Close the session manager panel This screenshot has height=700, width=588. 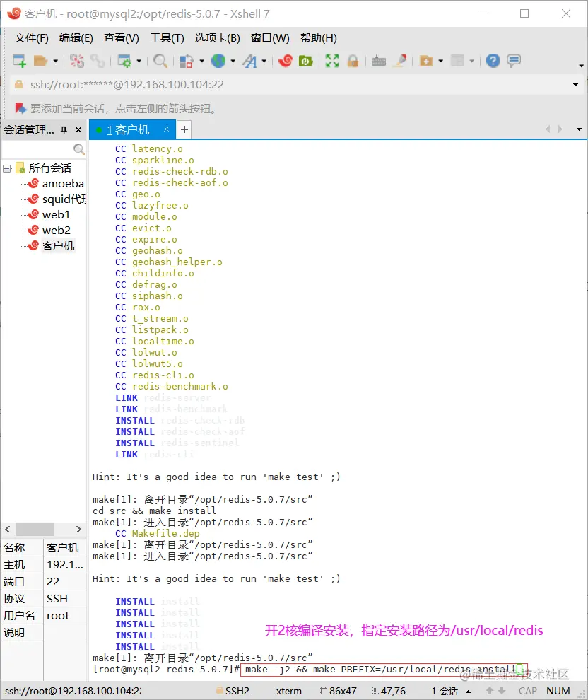78,130
